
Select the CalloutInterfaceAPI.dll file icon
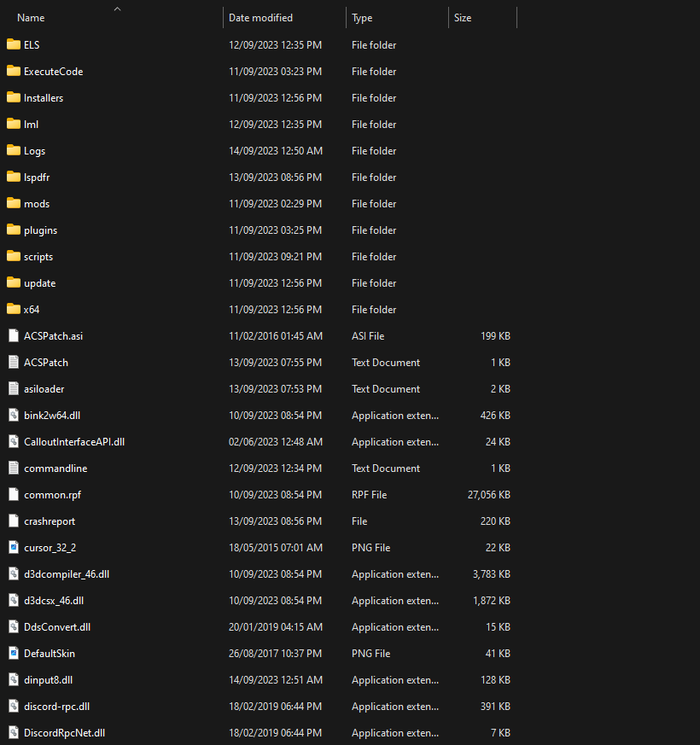pos(14,441)
